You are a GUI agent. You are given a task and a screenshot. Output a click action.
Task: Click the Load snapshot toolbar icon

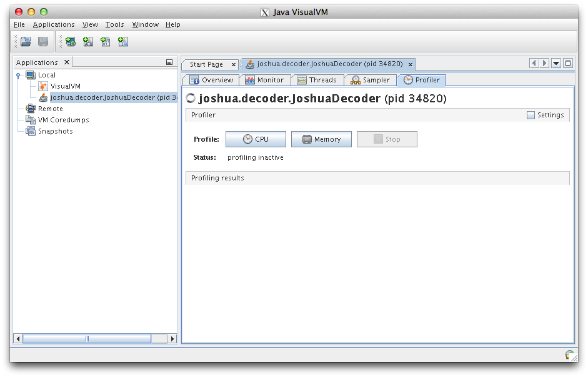click(26, 42)
